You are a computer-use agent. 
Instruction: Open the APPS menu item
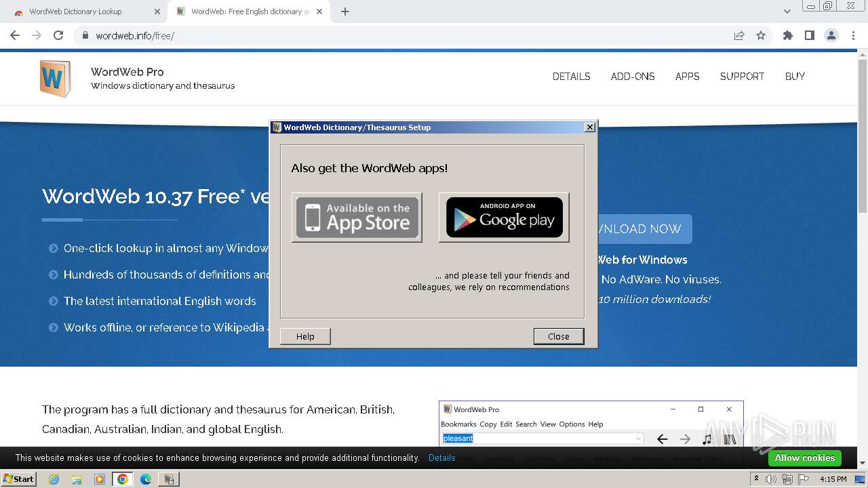(x=687, y=77)
